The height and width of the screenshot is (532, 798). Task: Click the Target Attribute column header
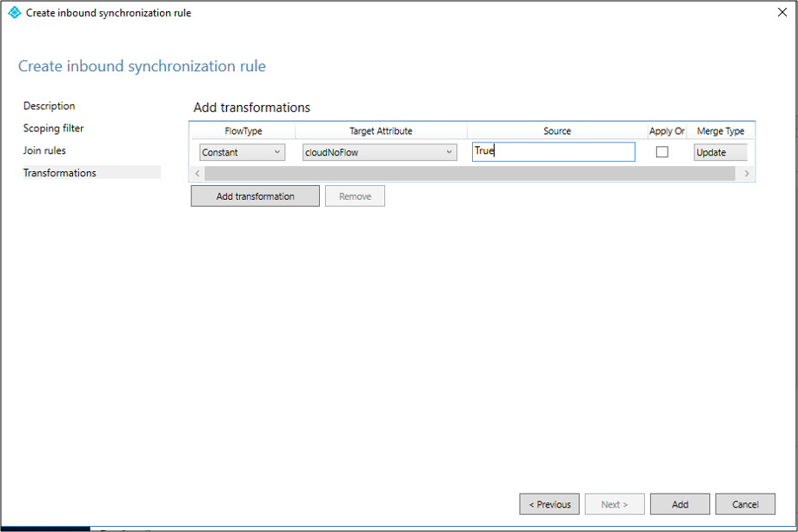click(x=381, y=131)
